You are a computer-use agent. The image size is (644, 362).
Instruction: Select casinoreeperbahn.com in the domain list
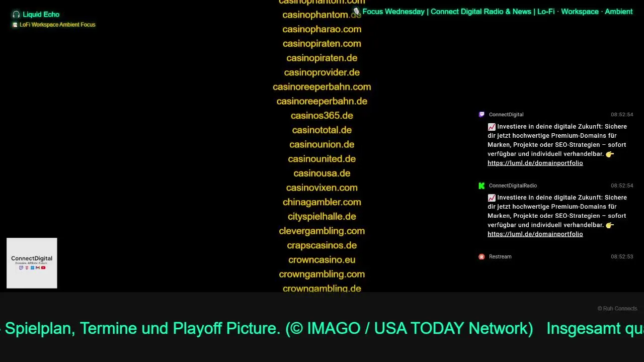[x=322, y=87]
